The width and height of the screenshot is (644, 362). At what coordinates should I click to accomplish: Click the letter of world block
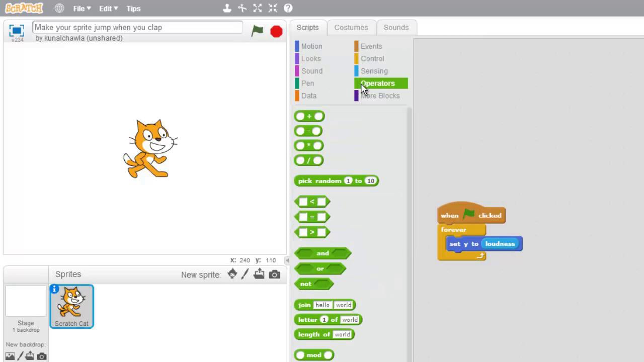pyautogui.click(x=328, y=319)
